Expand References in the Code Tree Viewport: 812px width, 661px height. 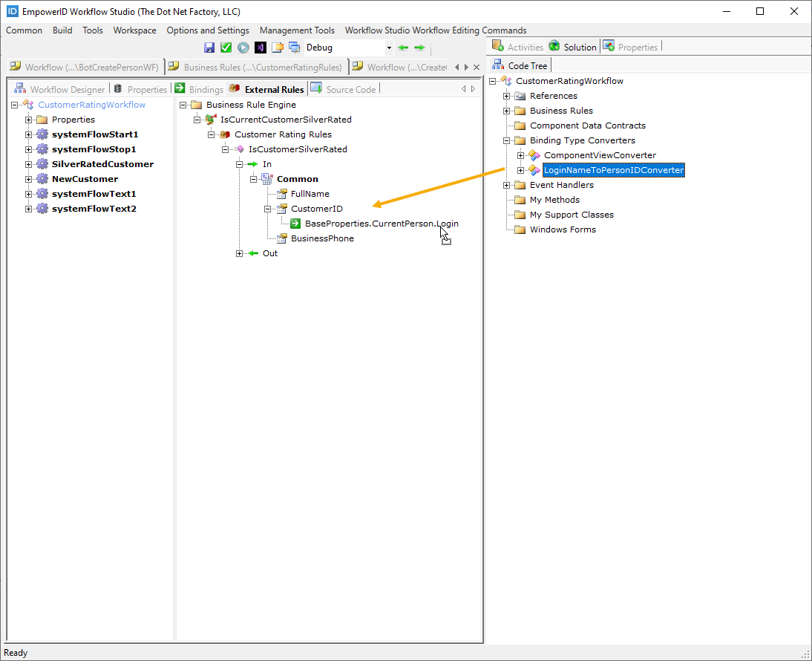506,96
